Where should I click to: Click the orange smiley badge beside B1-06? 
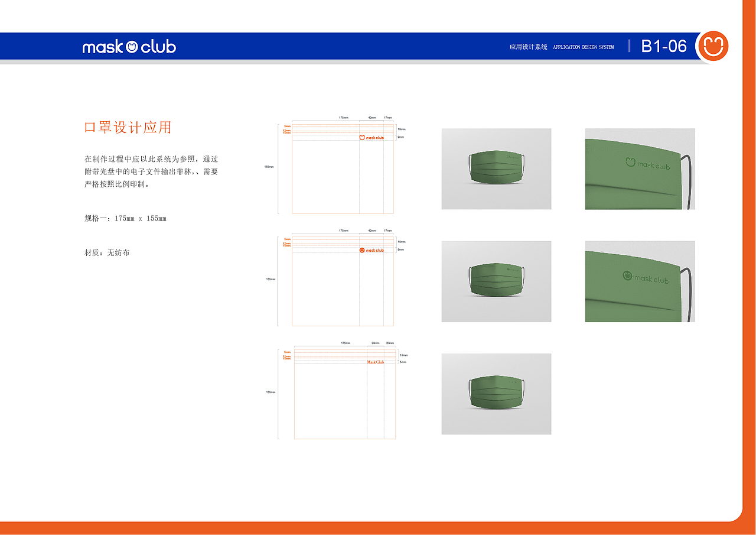click(713, 46)
